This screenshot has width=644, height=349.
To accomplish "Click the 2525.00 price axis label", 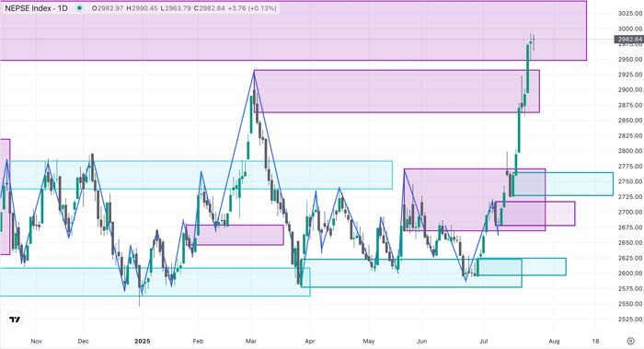I will 629,319.
